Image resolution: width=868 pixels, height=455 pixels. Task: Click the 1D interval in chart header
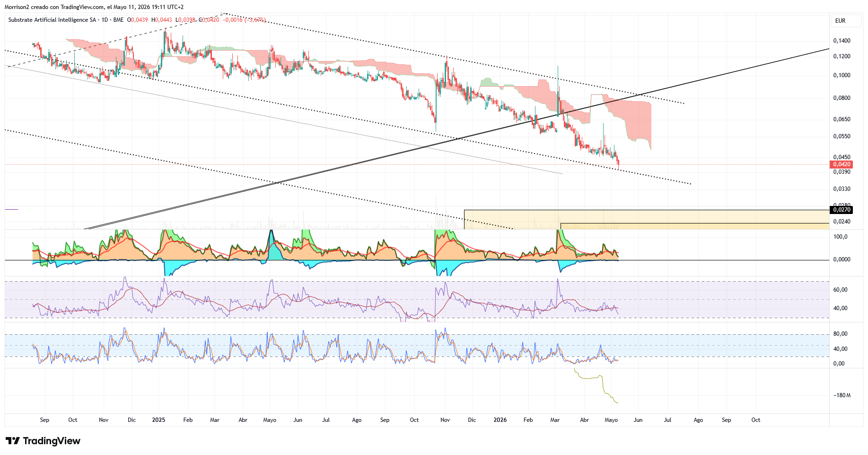(105, 20)
